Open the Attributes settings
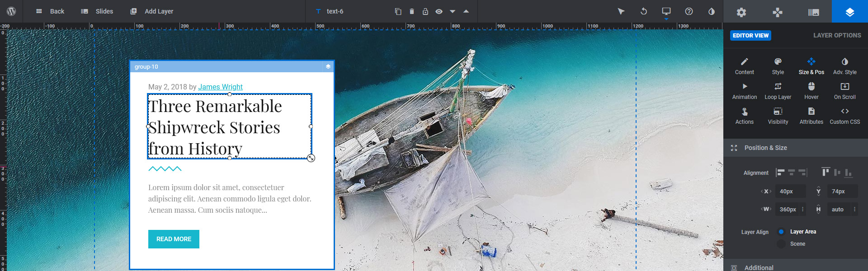 point(811,116)
